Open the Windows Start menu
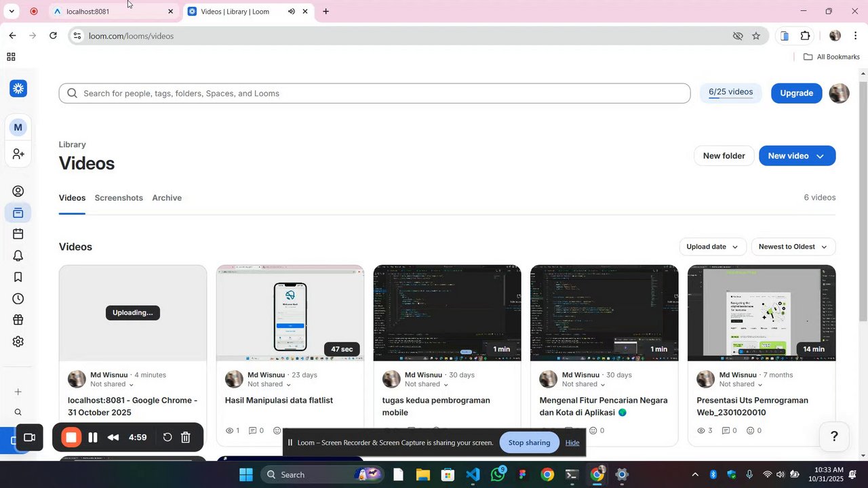The image size is (868, 488). [x=245, y=474]
